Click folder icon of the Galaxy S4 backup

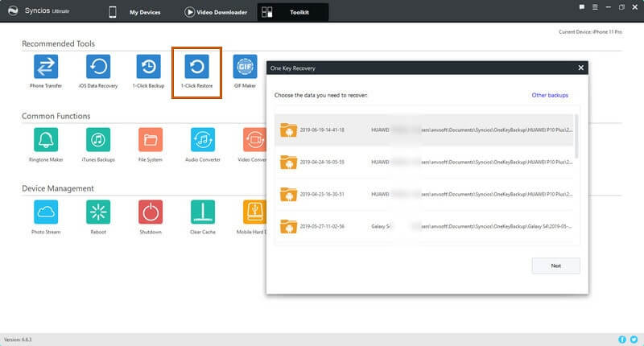coord(288,227)
